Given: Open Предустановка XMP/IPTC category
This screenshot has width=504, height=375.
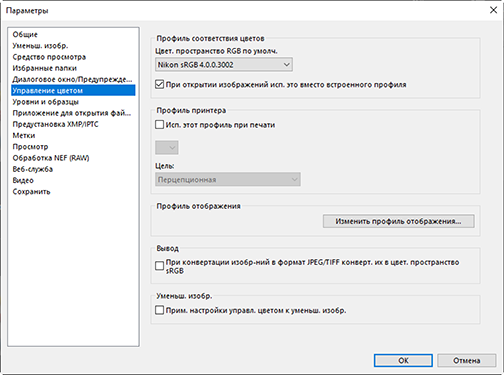Looking at the screenshot, I should pos(73,124).
